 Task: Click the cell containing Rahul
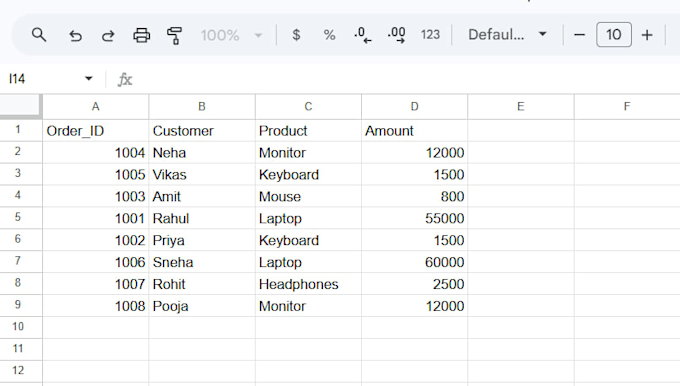[202, 218]
